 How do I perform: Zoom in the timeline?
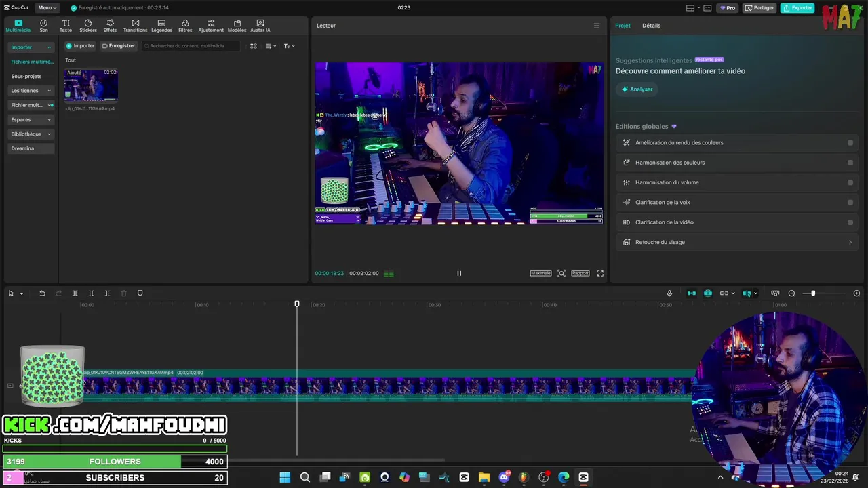coord(856,293)
